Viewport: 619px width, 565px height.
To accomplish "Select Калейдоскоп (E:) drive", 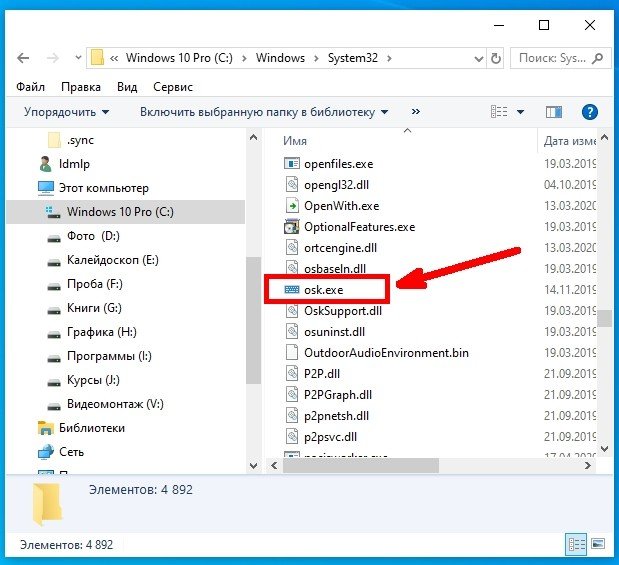I will coord(103,260).
